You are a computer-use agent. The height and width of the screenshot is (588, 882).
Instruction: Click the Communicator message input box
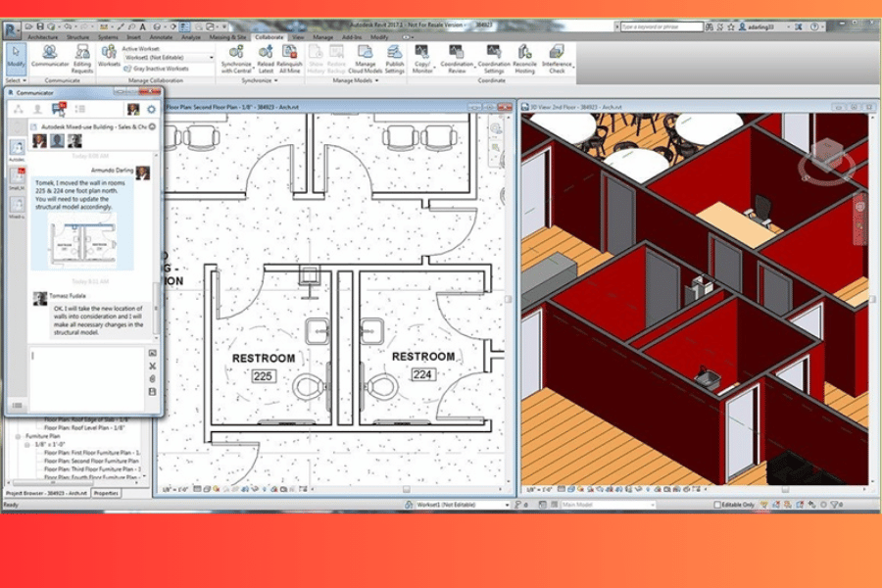[86, 377]
